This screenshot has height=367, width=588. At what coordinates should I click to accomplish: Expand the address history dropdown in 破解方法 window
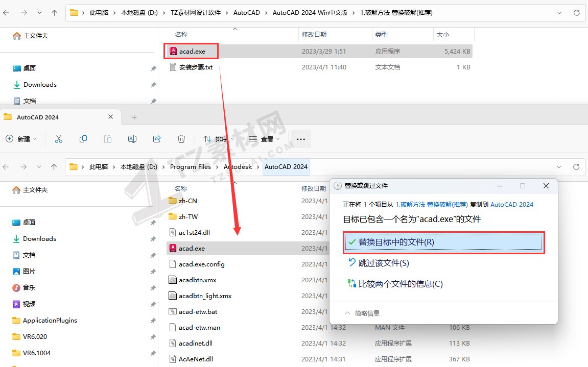pos(559,13)
